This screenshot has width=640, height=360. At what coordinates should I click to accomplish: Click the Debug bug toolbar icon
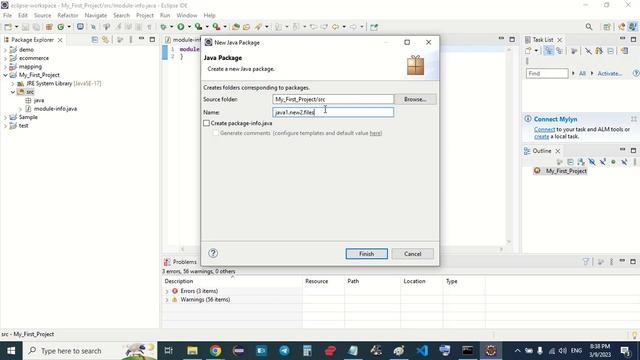pos(163,27)
